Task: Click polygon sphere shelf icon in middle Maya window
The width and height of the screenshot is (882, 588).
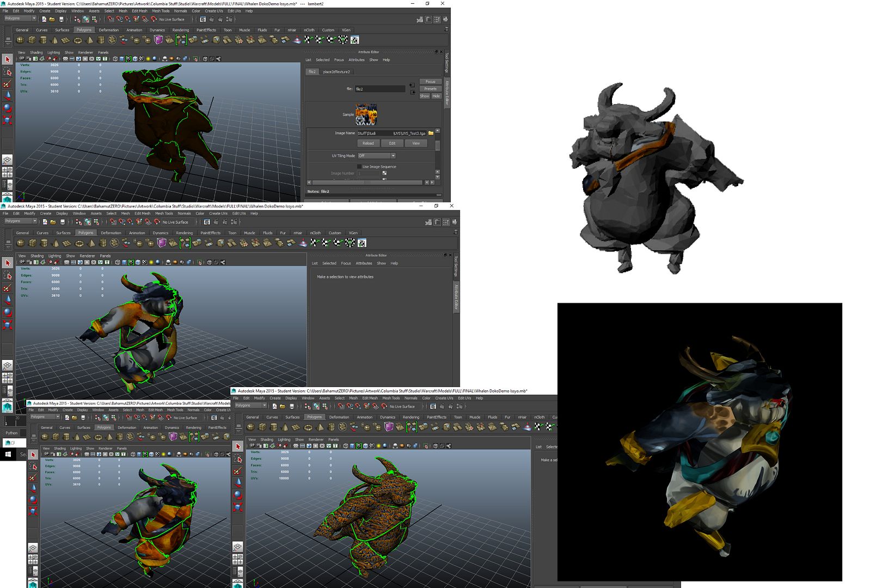Action: pyautogui.click(x=21, y=243)
